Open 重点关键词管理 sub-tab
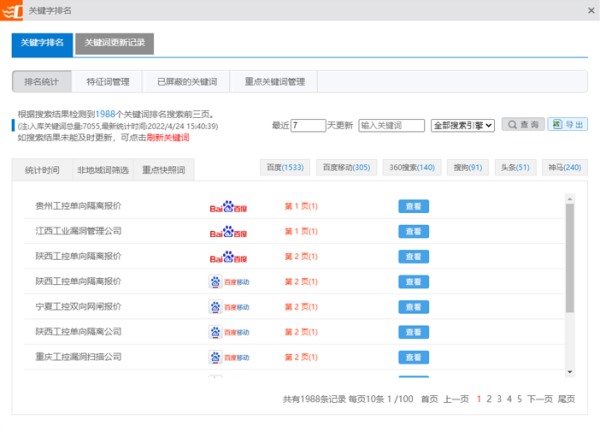600x432 pixels. pyautogui.click(x=274, y=82)
